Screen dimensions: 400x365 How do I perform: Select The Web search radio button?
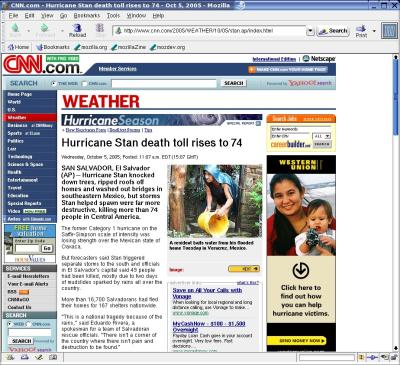pyautogui.click(x=54, y=84)
